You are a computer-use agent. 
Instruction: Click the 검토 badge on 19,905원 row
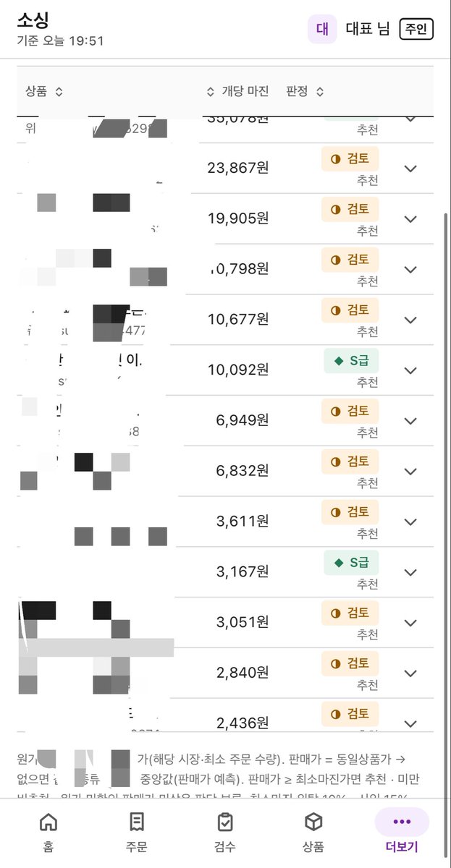(x=350, y=209)
